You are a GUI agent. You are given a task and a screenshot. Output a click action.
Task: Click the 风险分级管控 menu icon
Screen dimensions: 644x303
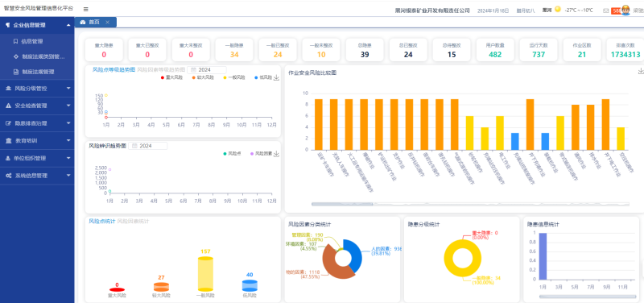pos(8,89)
